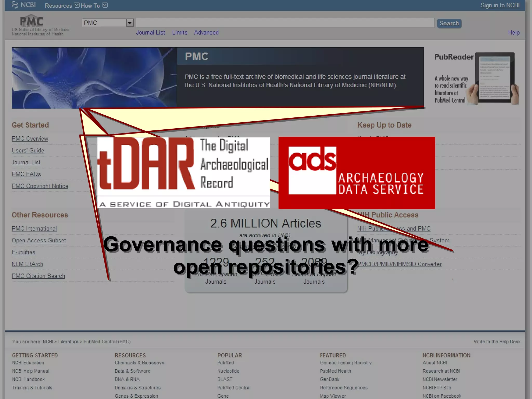The width and height of the screenshot is (532, 399).
Task: Open Genetic Testing Registry footer link
Action: coord(346,363)
